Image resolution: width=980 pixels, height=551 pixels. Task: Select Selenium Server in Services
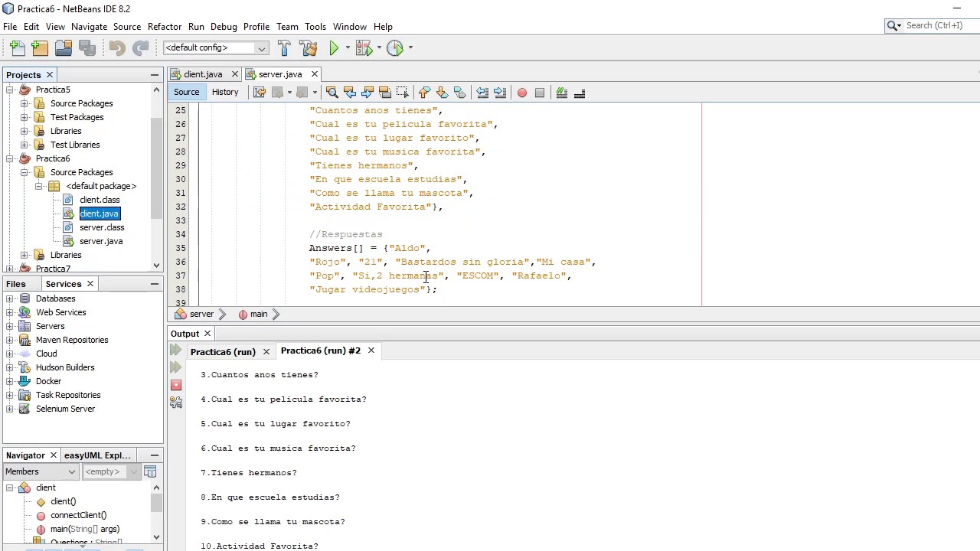click(65, 409)
